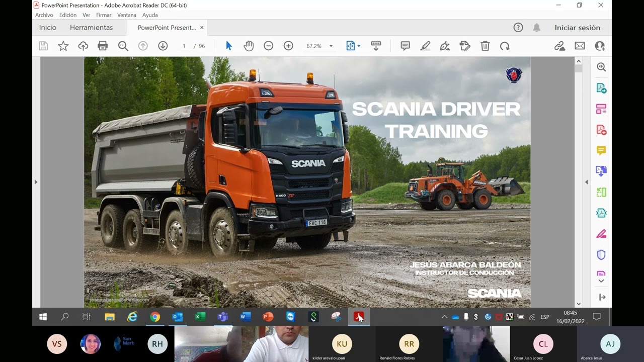Expand the left navigation pane arrow
Image resolution: width=644 pixels, height=362 pixels.
pyautogui.click(x=36, y=182)
